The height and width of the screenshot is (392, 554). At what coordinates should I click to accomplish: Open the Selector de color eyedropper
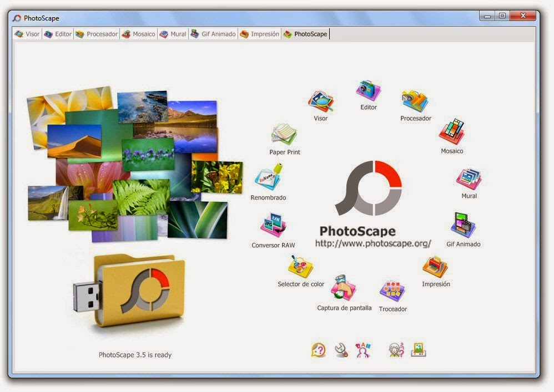coord(300,267)
